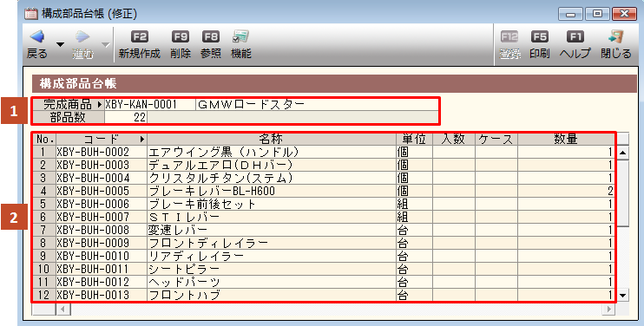This screenshot has width=644, height=326.
Task: Click the window title bar calendar icon
Action: (x=31, y=14)
